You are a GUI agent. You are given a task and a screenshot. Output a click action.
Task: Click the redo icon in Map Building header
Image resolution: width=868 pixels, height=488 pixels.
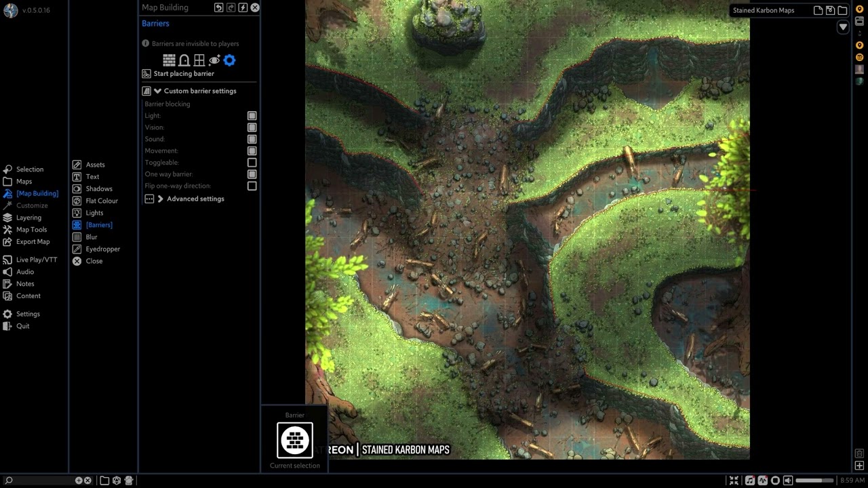pyautogui.click(x=231, y=7)
